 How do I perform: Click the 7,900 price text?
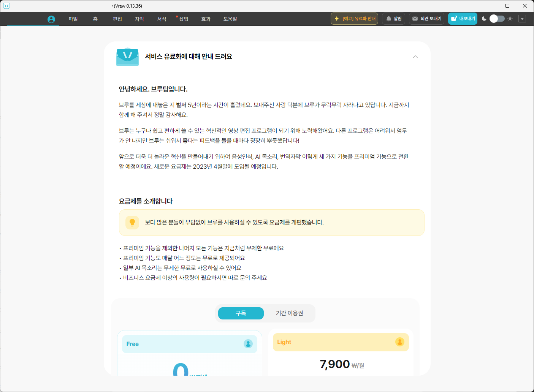pos(335,364)
